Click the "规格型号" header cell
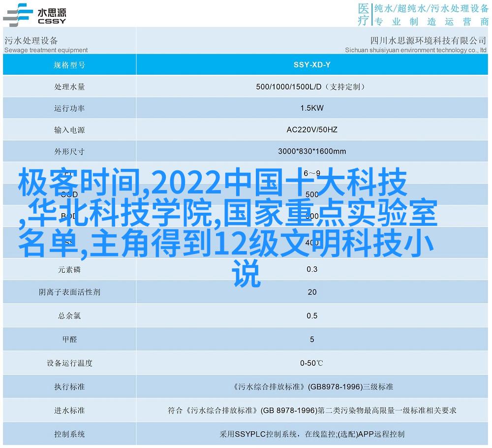The width and height of the screenshot is (492, 448). 69,65
